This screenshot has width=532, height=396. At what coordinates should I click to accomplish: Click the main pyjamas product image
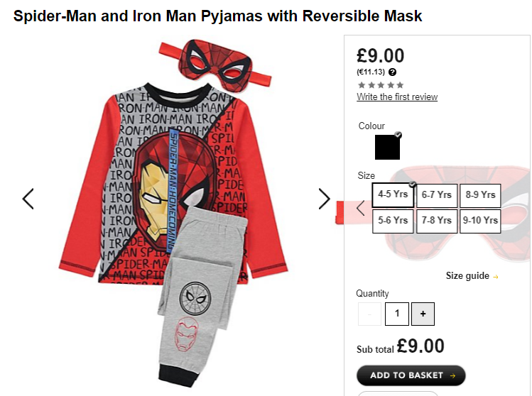174,214
